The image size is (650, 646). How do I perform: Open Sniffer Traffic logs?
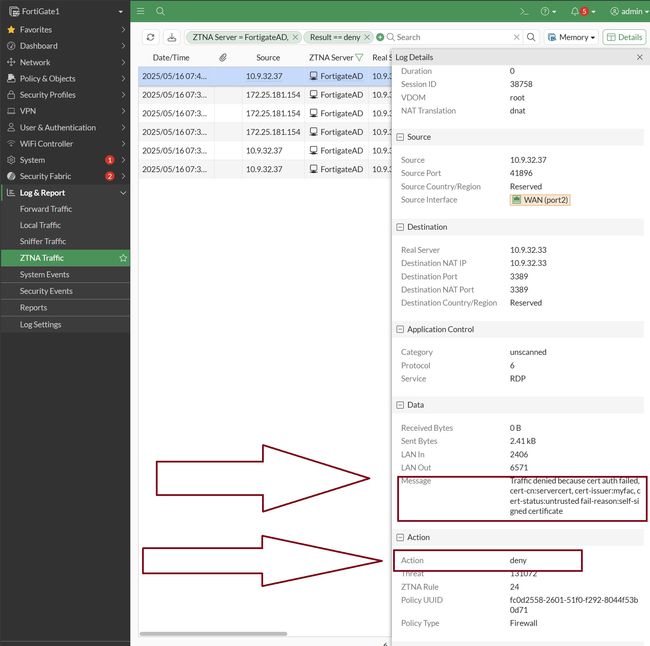[x=43, y=241]
